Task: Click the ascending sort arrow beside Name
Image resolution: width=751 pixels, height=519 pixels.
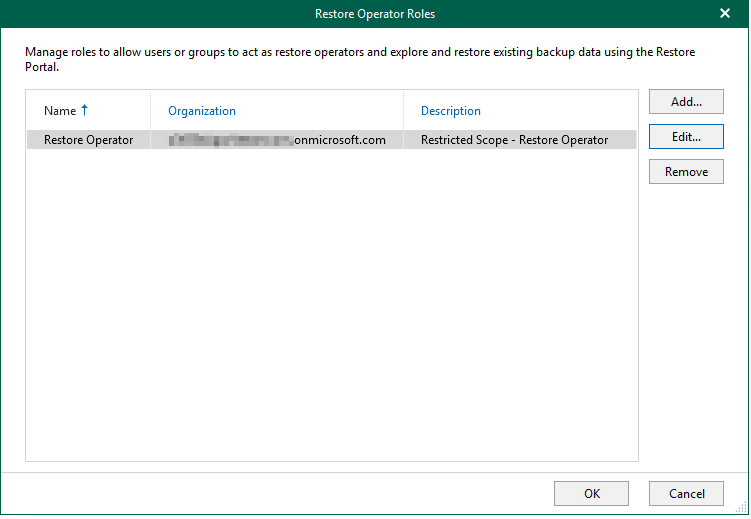Action: tap(84, 110)
